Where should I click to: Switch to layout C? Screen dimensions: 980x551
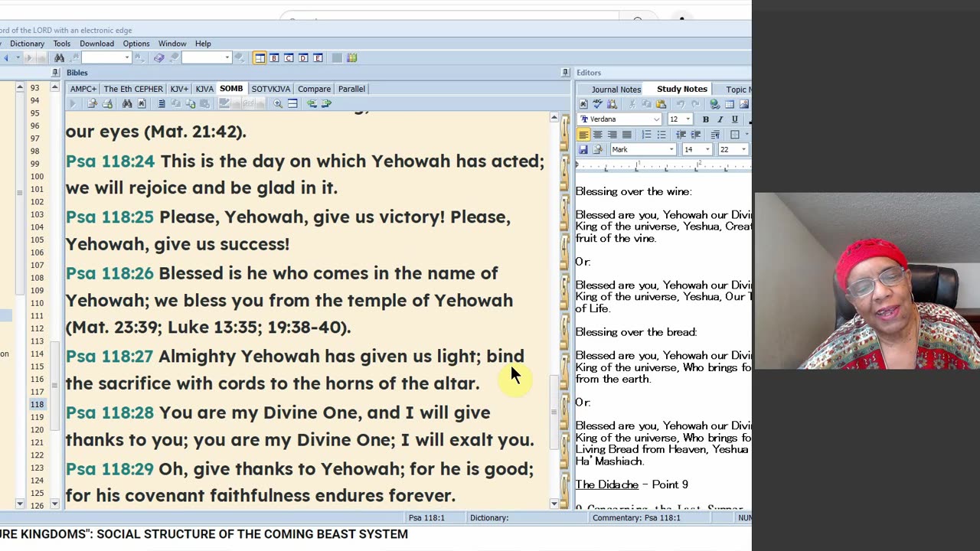pyautogui.click(x=289, y=58)
